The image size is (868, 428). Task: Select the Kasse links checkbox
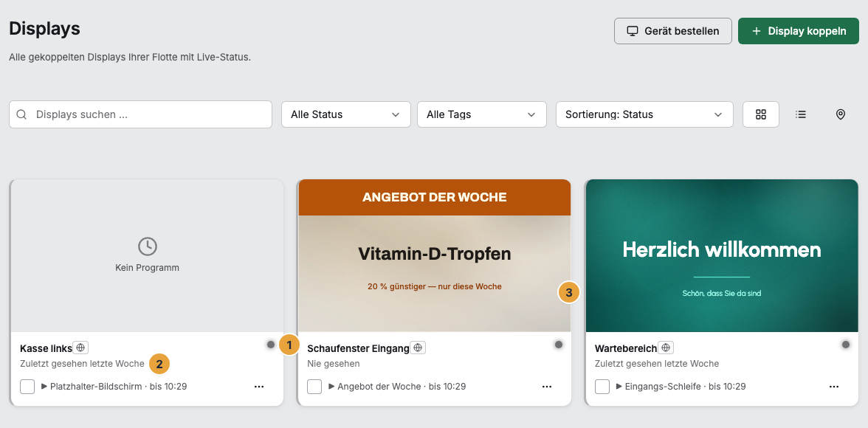coord(27,387)
